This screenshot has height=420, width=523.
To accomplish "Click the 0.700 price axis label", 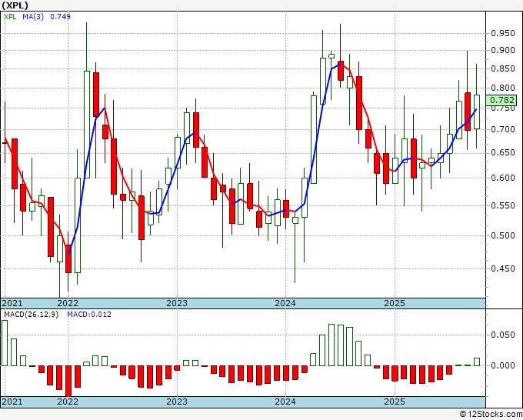I will click(x=503, y=129).
